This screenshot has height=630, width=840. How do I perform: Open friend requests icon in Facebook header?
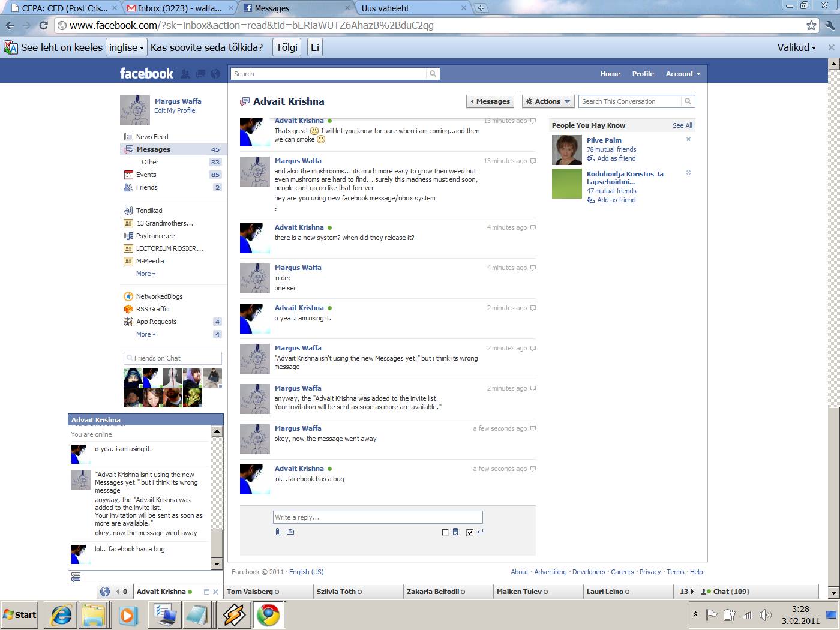(x=185, y=74)
